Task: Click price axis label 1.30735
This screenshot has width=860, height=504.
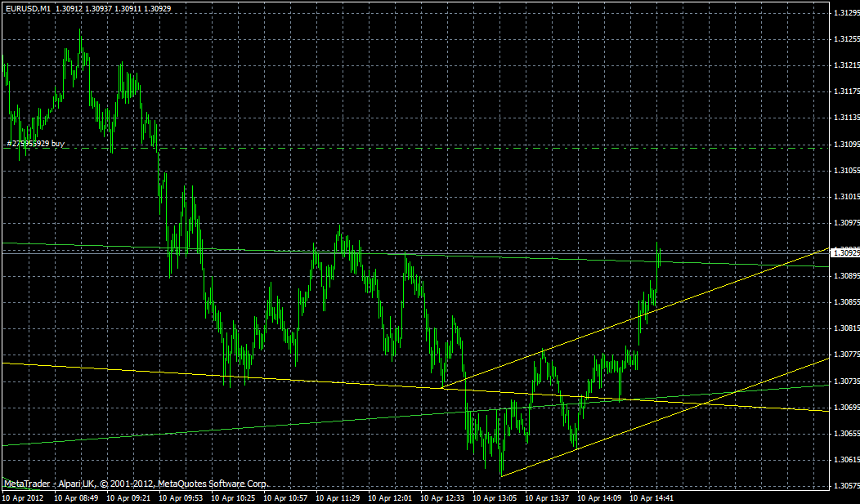Action: click(845, 380)
